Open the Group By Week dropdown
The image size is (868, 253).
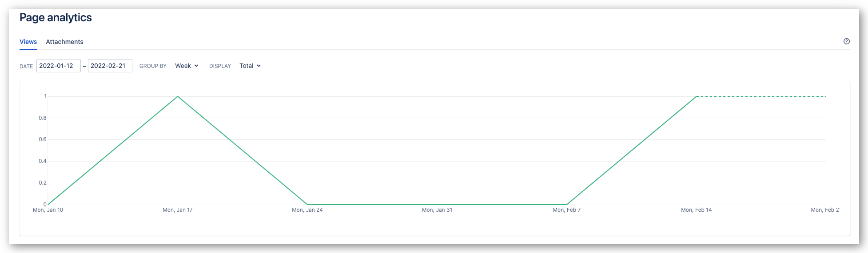187,66
